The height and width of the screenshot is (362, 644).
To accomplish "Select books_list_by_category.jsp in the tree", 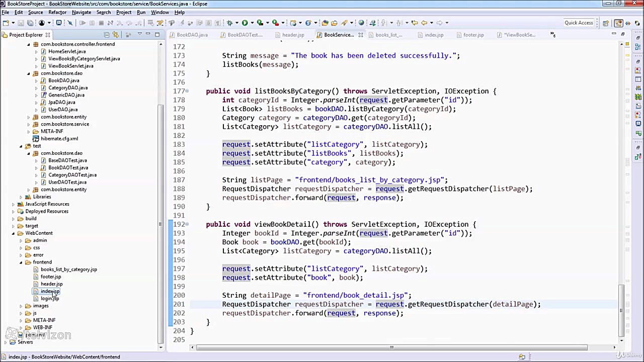I will [x=69, y=269].
